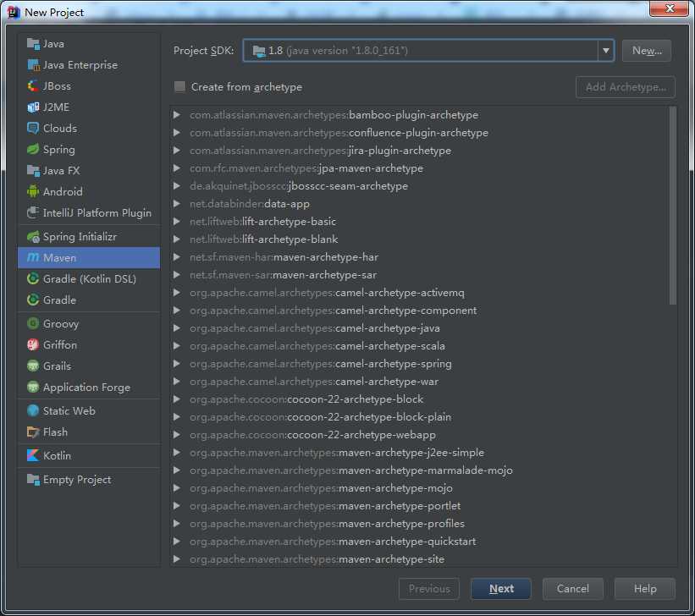
Task: Expand jbosscc-seam-archetype disclosure triangle
Action: tap(177, 185)
